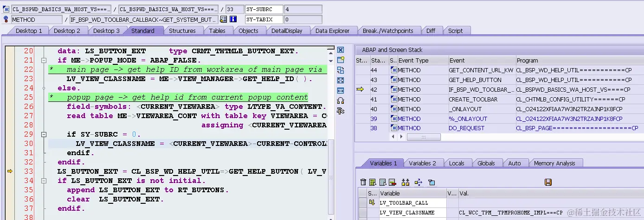Click the SY-SUBRC field
The image size is (644, 220).
(264, 9)
